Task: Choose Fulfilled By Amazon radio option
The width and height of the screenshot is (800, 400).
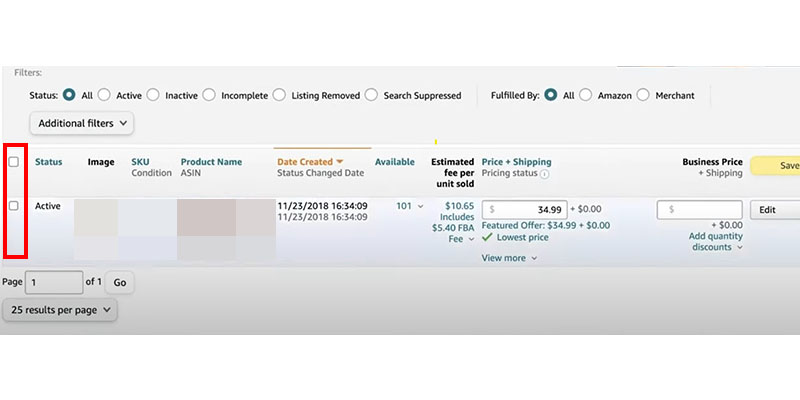Action: coord(586,95)
